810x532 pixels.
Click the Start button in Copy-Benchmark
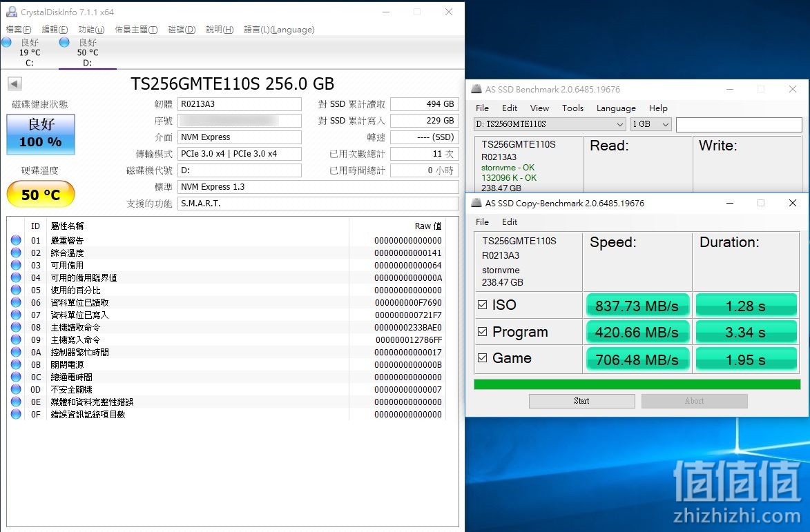[581, 401]
